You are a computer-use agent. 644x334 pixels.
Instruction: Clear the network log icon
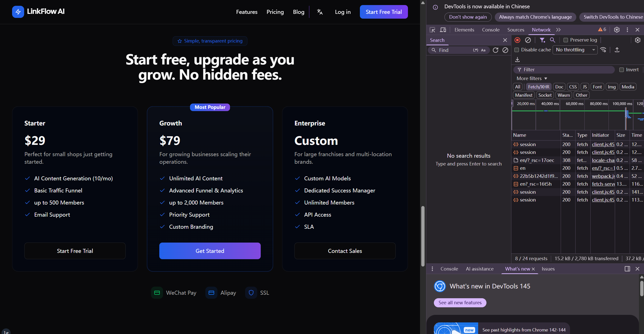point(528,40)
